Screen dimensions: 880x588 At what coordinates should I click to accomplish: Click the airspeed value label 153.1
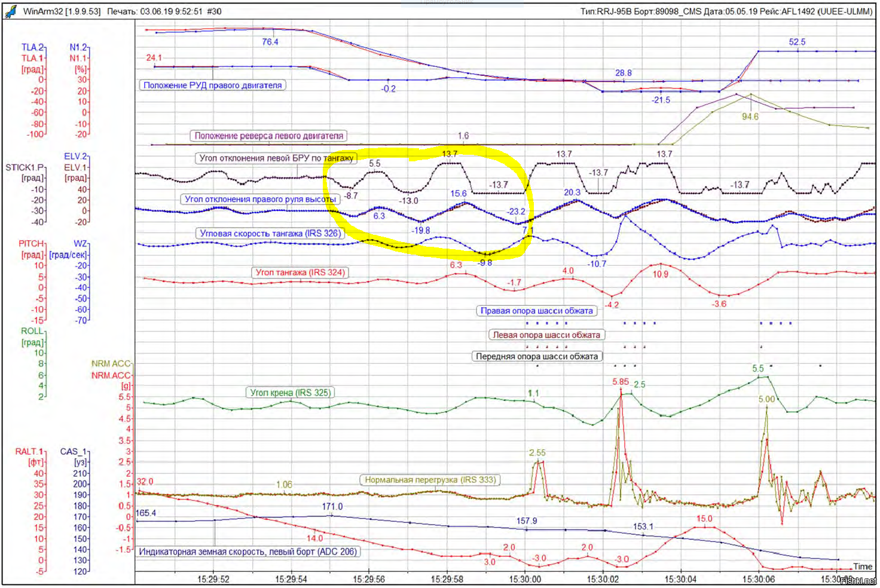643,526
